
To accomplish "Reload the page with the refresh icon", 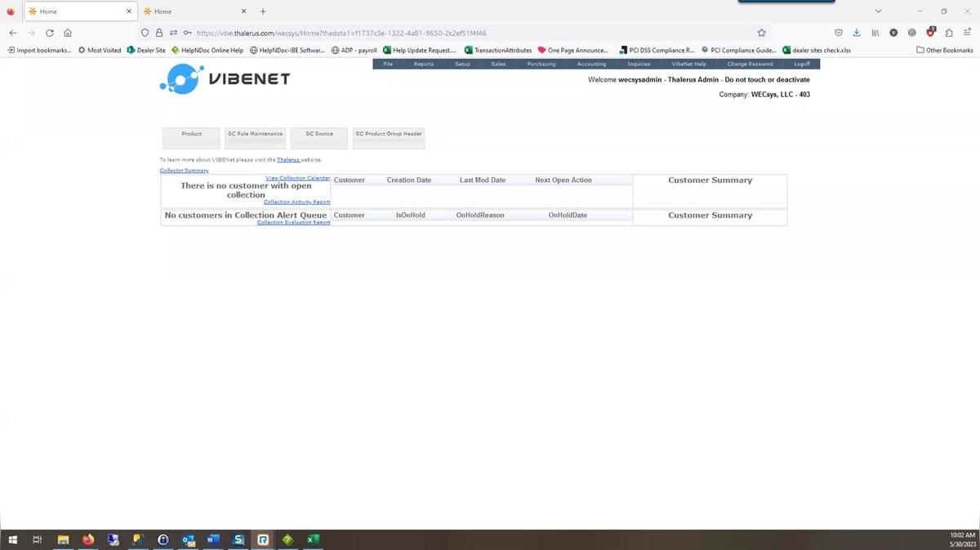I will [50, 33].
